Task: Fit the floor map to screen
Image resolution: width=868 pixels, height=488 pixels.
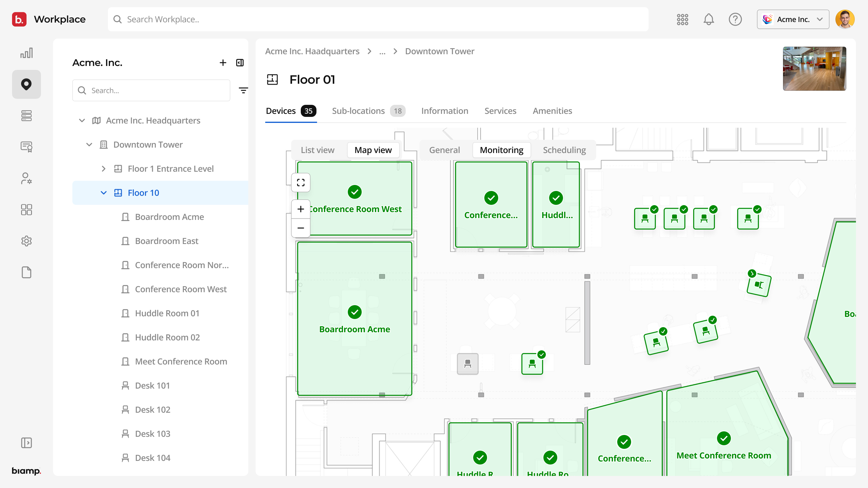Action: [300, 183]
